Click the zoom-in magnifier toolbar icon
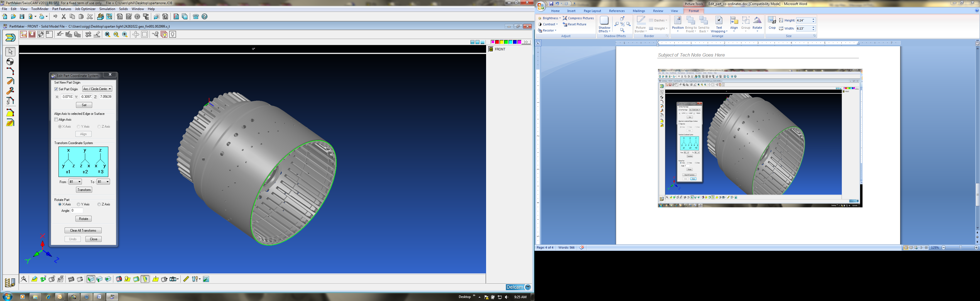The width and height of the screenshot is (980, 301). [x=125, y=34]
